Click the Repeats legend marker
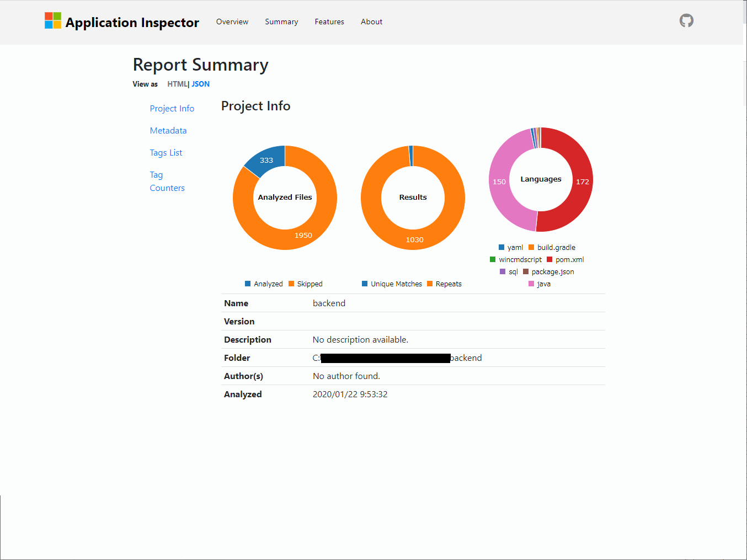747x560 pixels. tap(431, 284)
